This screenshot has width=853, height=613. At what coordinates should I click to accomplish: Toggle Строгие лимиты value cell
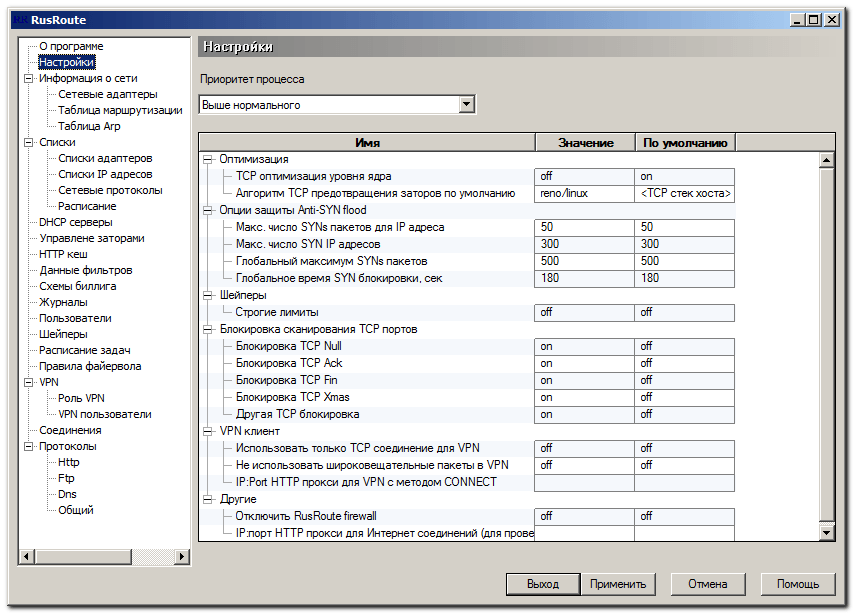[x=584, y=312]
